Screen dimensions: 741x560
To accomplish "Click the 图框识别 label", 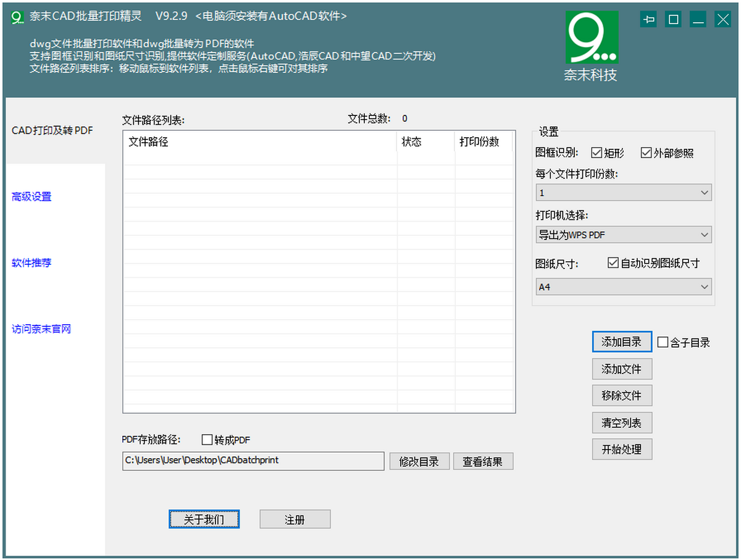I will [x=557, y=153].
